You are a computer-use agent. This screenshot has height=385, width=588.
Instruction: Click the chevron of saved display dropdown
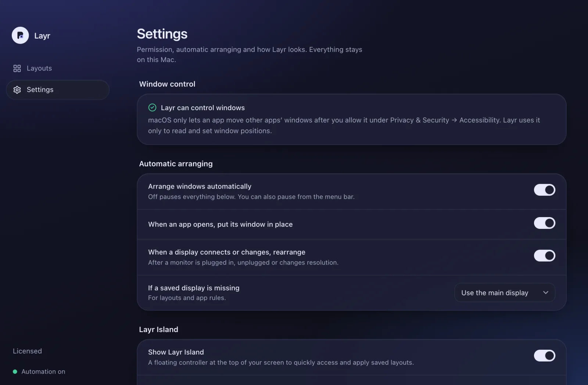pyautogui.click(x=546, y=292)
